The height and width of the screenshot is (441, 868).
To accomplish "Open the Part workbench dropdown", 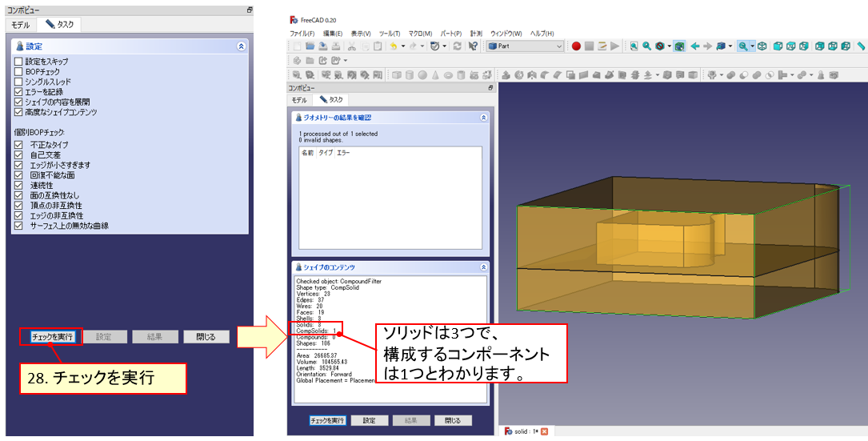I will tap(525, 46).
